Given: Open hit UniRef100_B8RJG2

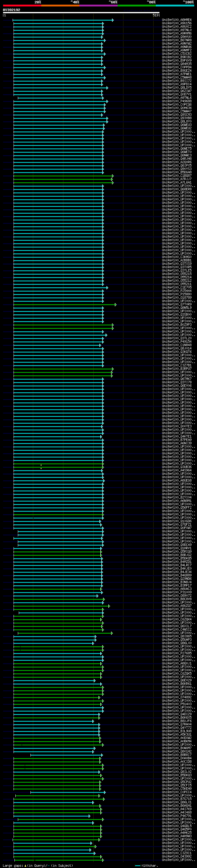Looking at the screenshot, I should pos(177,555).
